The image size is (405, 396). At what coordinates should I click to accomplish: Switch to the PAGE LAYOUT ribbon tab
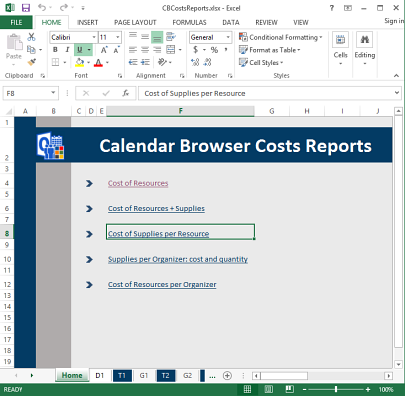135,22
